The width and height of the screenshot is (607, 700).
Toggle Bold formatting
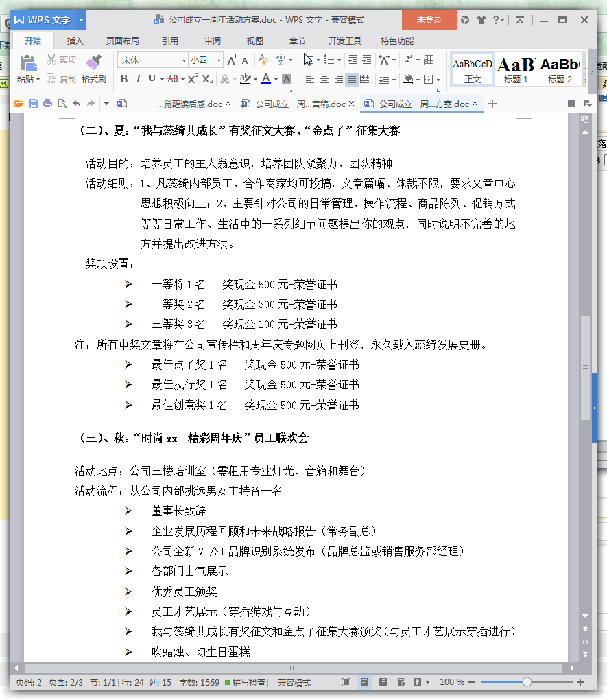124,79
